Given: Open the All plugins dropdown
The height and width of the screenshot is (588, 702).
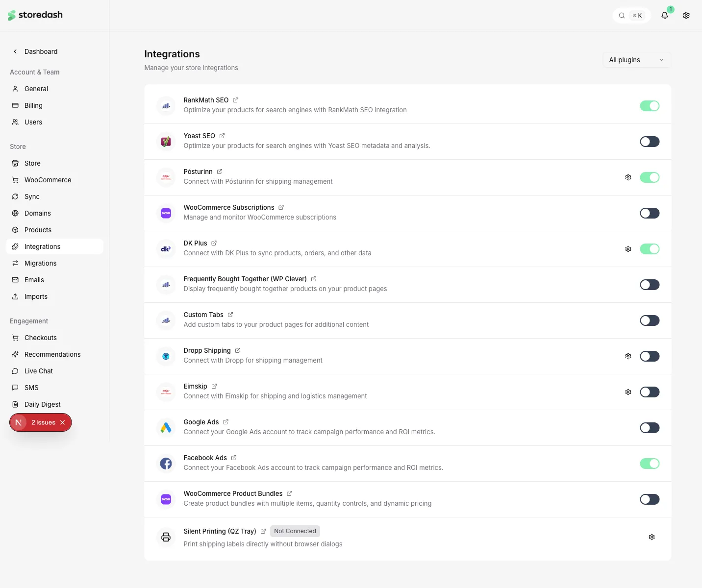Looking at the screenshot, I should 637,60.
